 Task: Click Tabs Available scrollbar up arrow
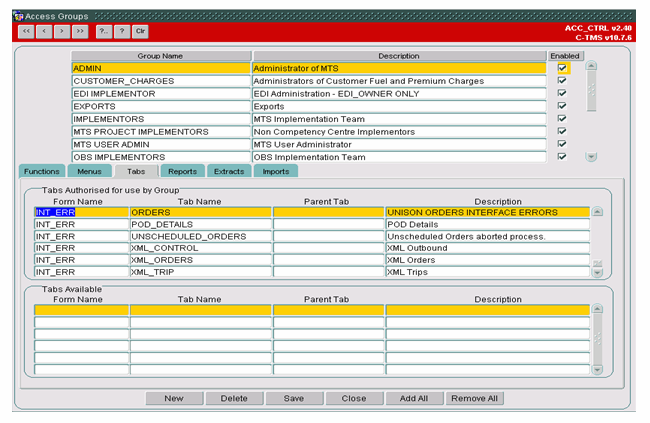[x=597, y=309]
